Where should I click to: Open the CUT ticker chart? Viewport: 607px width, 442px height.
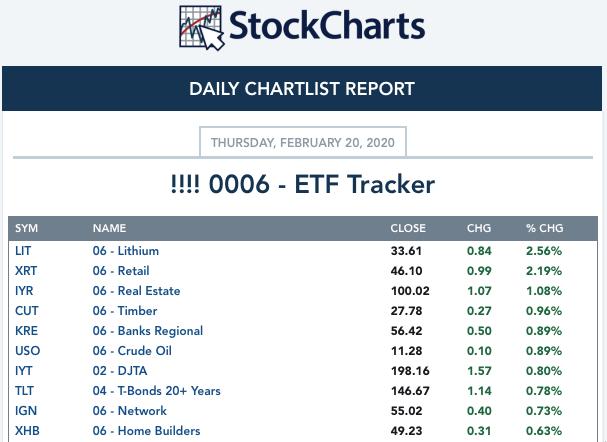[x=27, y=311]
